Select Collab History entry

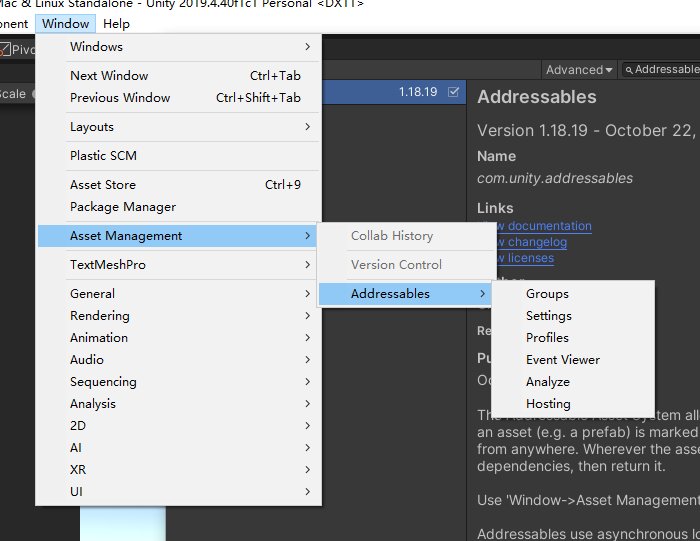[x=406, y=236]
